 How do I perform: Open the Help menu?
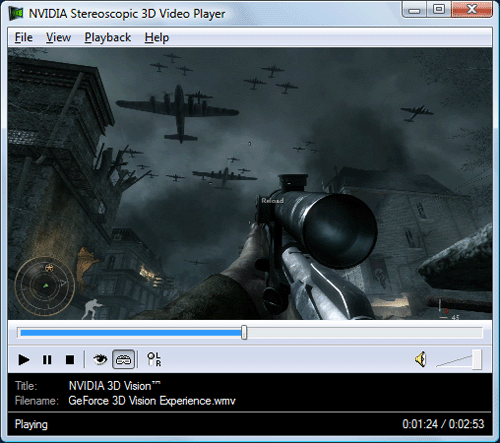(x=157, y=37)
